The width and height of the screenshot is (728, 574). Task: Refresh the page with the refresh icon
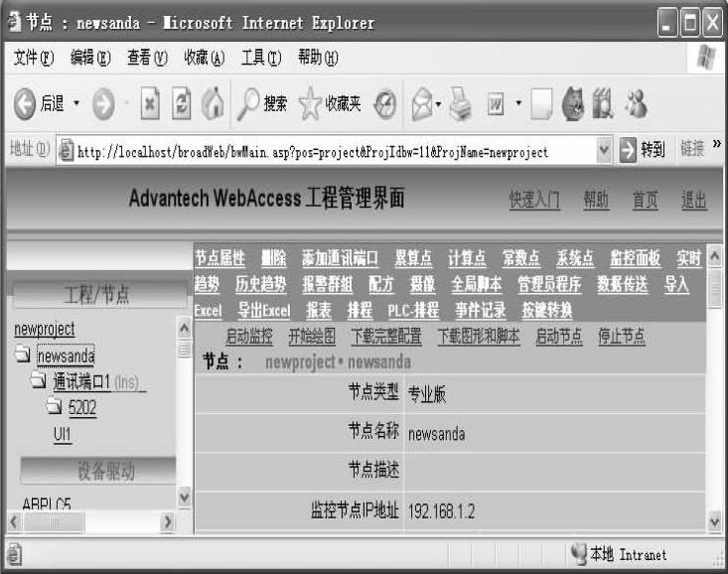[x=181, y=103]
